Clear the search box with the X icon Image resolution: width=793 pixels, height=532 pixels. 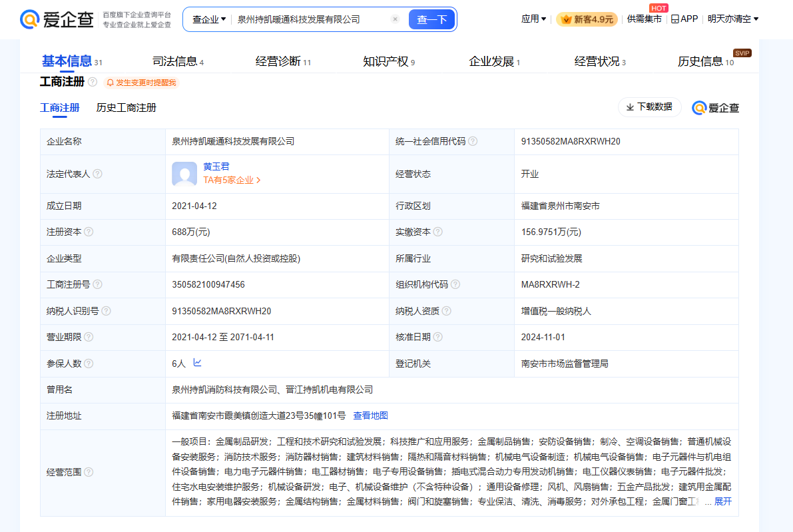395,19
